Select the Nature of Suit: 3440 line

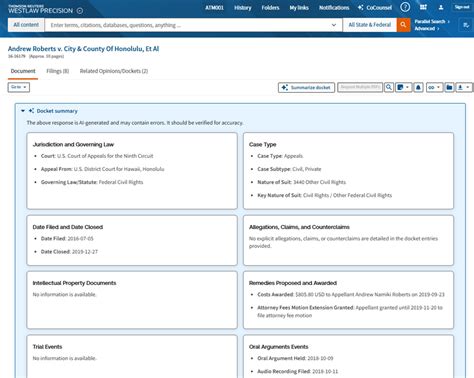(302, 182)
